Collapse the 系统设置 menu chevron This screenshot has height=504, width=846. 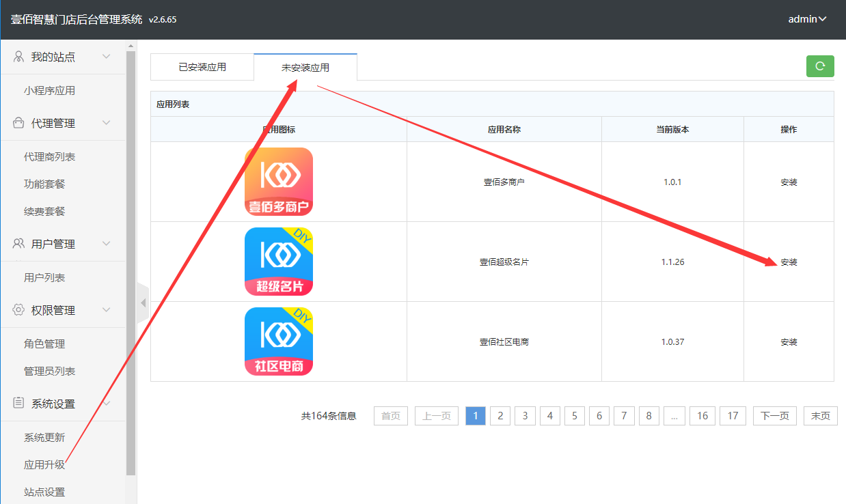pos(107,404)
